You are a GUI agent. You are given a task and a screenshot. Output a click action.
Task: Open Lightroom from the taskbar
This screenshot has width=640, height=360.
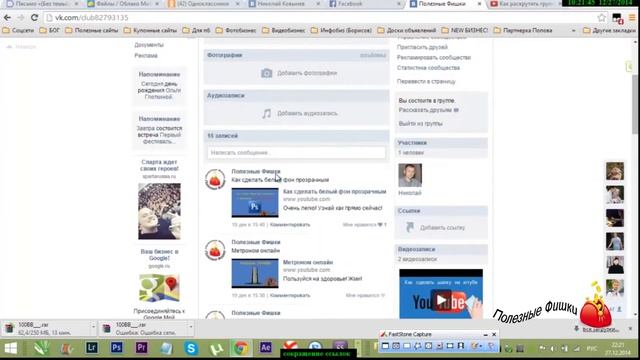(x=91, y=348)
